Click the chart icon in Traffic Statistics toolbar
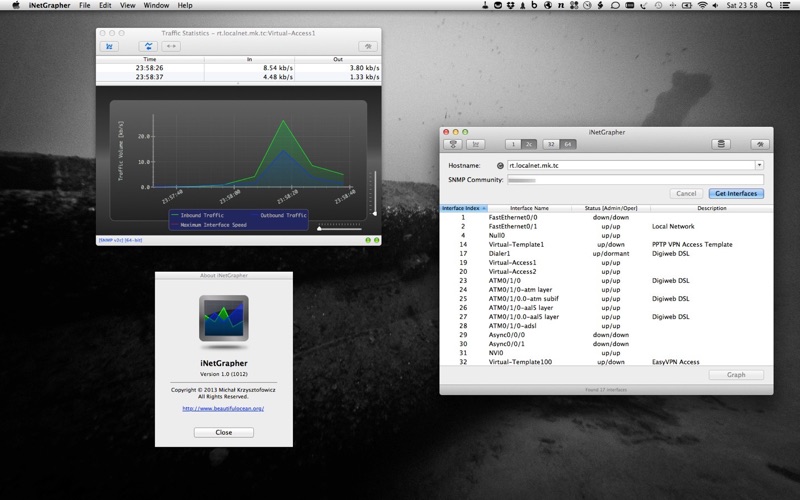This screenshot has height=500, width=800. point(109,46)
